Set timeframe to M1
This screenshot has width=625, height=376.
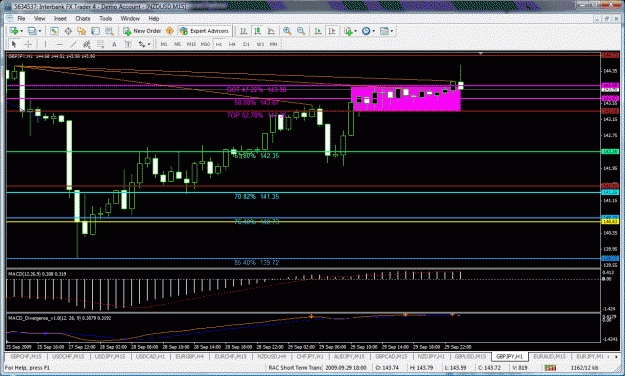(163, 44)
